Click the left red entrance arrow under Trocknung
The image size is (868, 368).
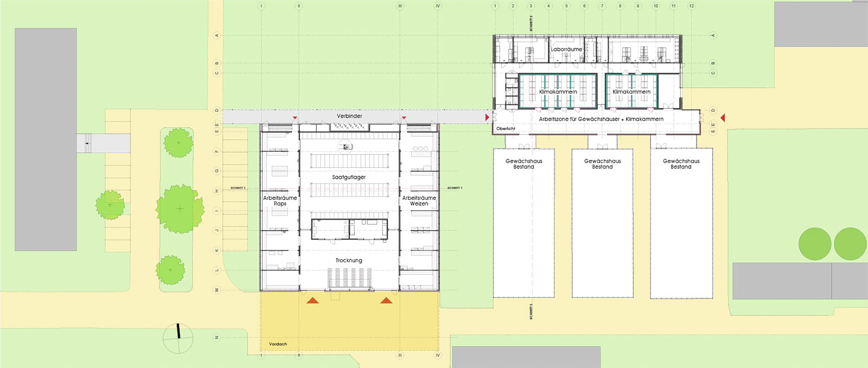(x=312, y=300)
